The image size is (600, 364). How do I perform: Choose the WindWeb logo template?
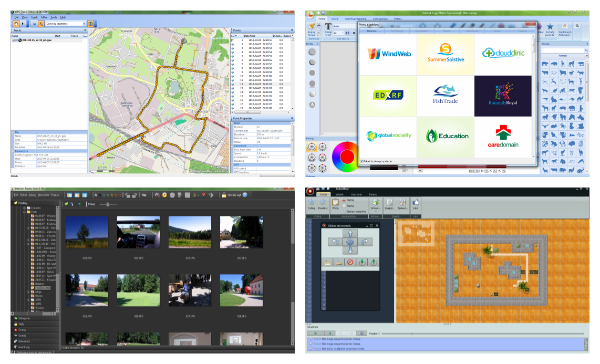click(388, 54)
